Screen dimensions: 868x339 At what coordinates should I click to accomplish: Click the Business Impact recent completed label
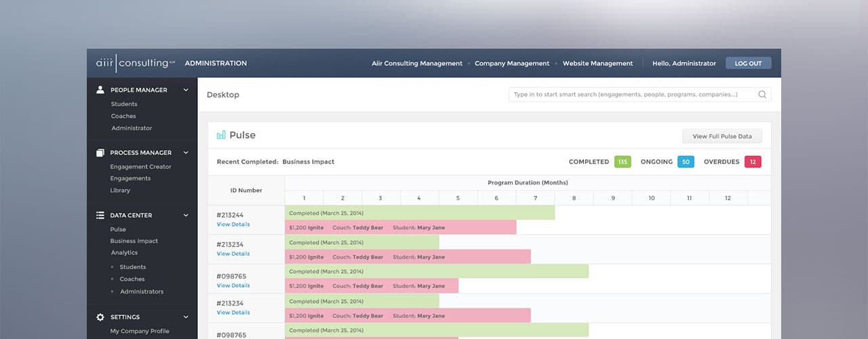tap(309, 162)
